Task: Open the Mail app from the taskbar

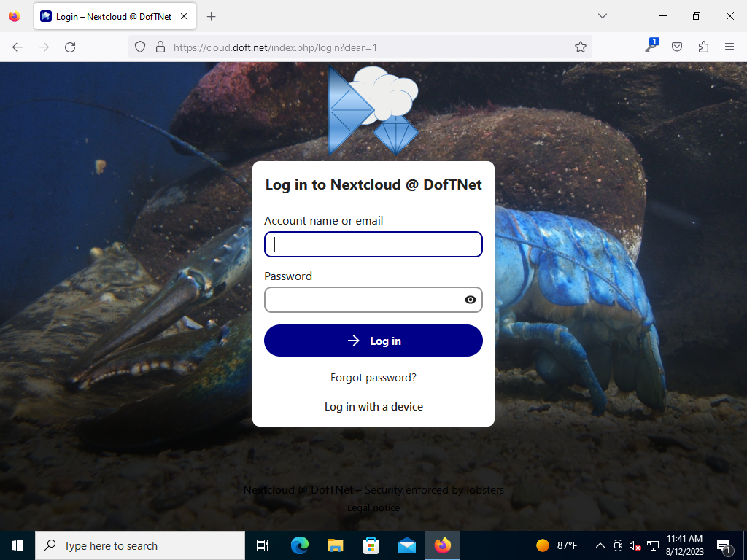Action: pyautogui.click(x=407, y=545)
